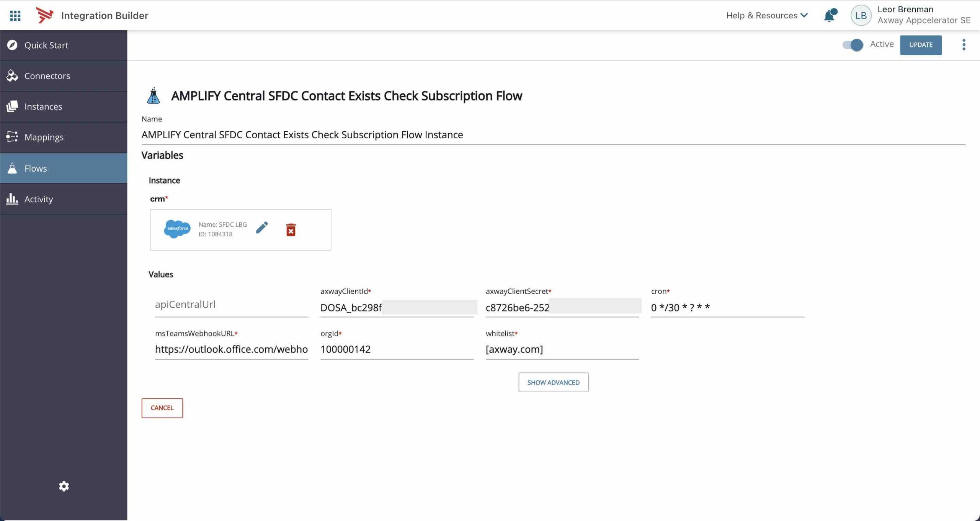Click the 'AMPLIFY Central SFDC Contact Exists' page heading
980x521 pixels.
[x=346, y=96]
